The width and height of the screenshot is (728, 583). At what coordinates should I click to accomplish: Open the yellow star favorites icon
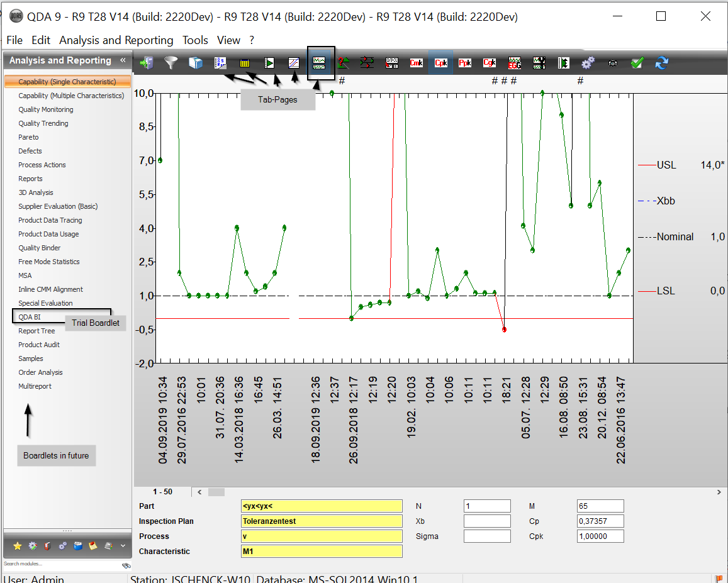[18, 545]
